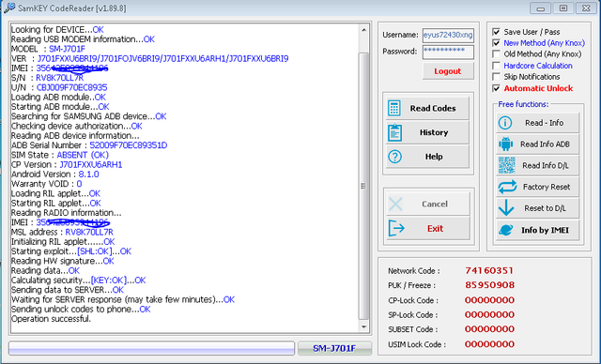
Task: Click the Username input field
Action: (448, 36)
